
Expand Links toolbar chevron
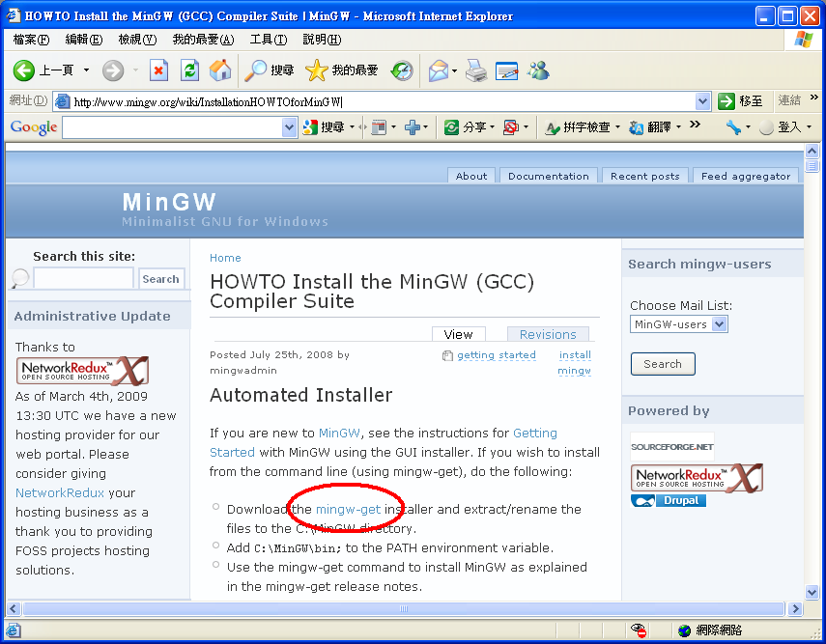813,98
